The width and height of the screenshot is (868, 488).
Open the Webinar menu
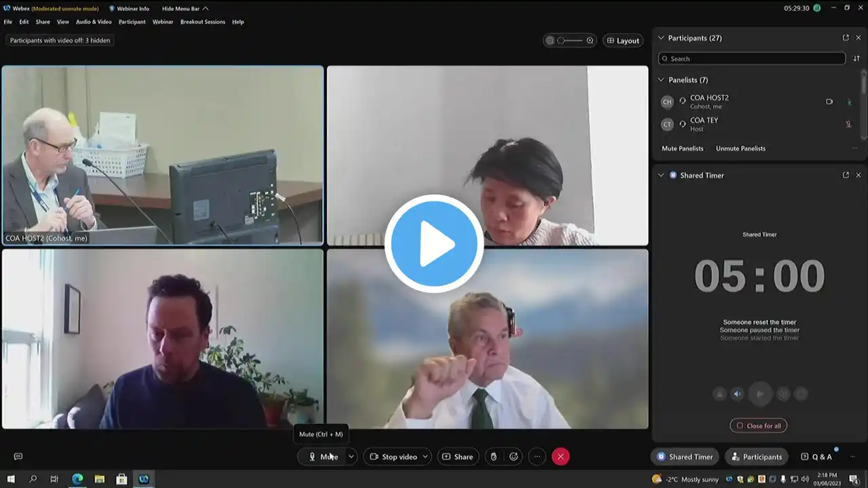tap(163, 22)
